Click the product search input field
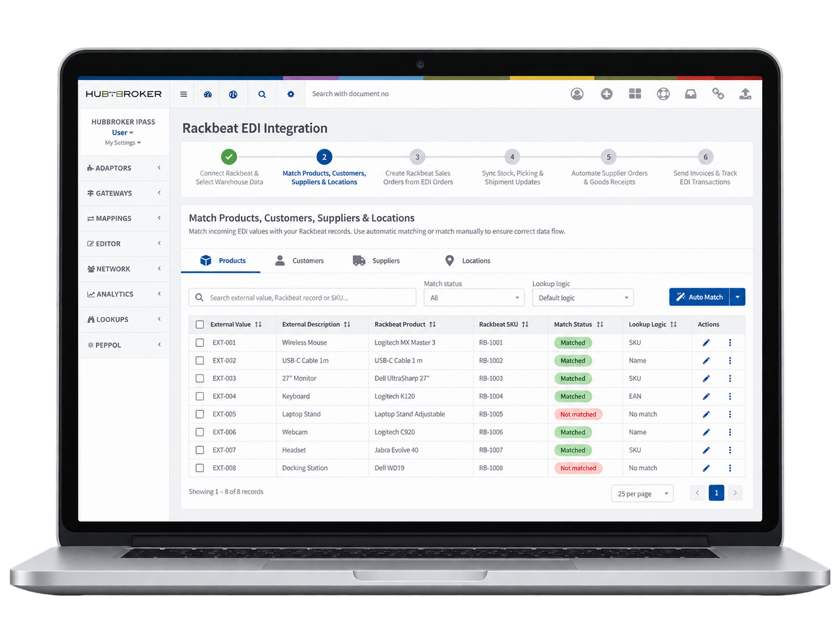Image resolution: width=840 pixels, height=630 pixels. click(302, 298)
